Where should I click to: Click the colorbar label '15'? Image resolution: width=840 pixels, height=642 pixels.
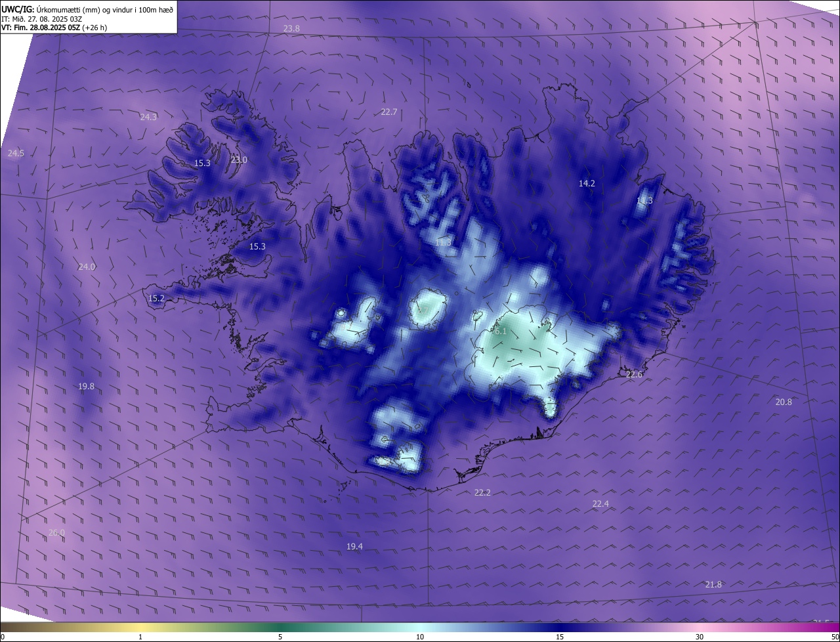coord(560,637)
